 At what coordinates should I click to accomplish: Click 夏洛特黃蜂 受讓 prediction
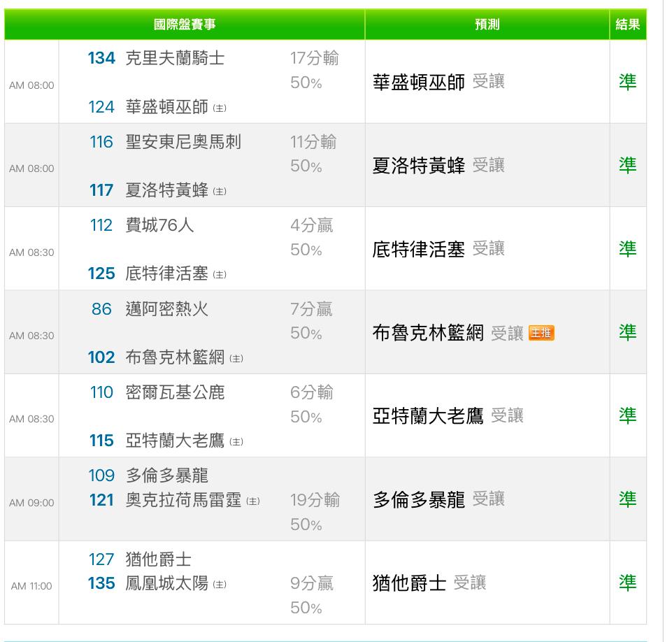coord(439,165)
